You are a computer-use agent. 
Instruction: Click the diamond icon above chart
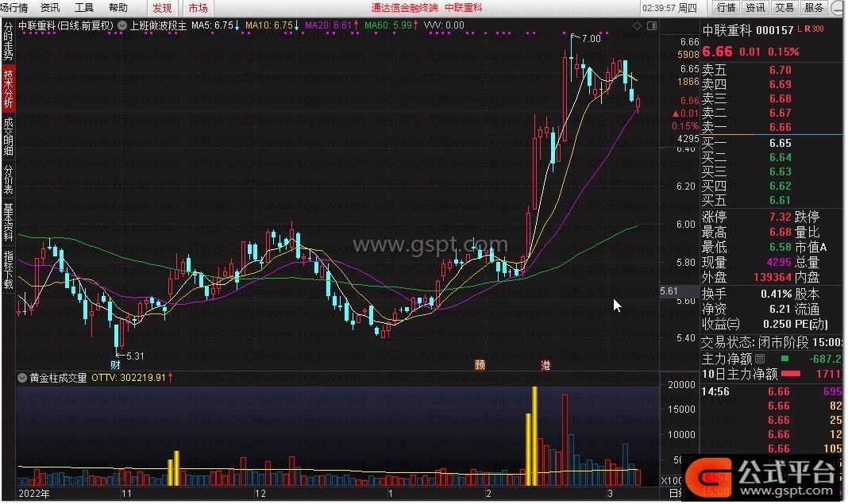point(637,25)
